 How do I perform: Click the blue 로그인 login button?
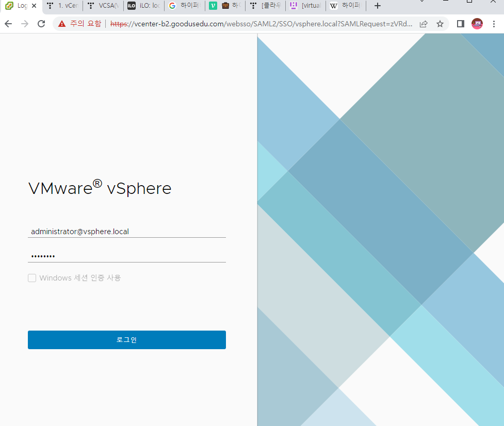pyautogui.click(x=126, y=339)
